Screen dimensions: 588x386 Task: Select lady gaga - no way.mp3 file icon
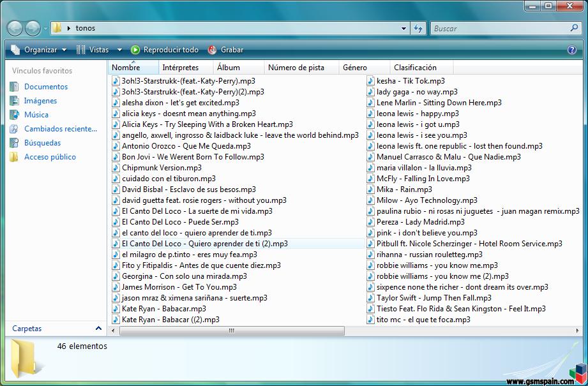point(370,92)
